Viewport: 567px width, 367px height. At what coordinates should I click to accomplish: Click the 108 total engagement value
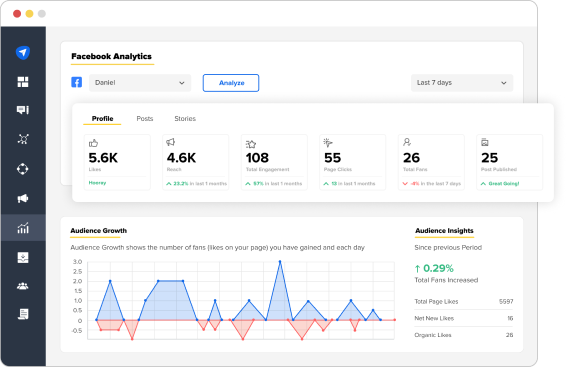257,158
